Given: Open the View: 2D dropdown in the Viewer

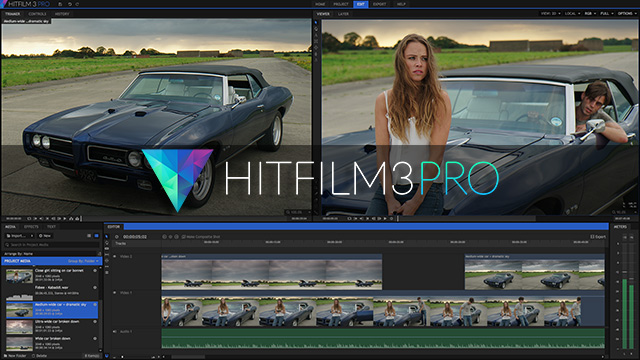Looking at the screenshot, I should (551, 13).
